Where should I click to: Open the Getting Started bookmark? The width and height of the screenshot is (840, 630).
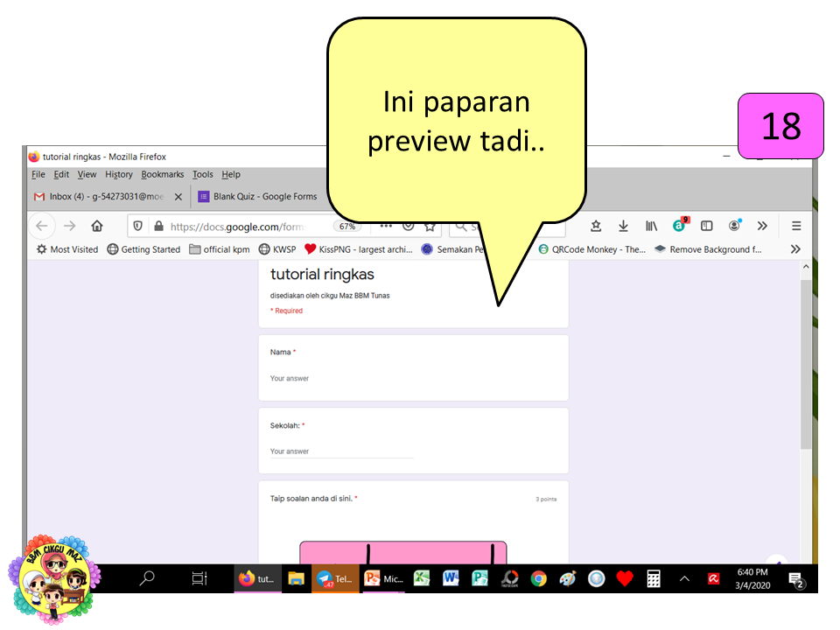[x=143, y=249]
